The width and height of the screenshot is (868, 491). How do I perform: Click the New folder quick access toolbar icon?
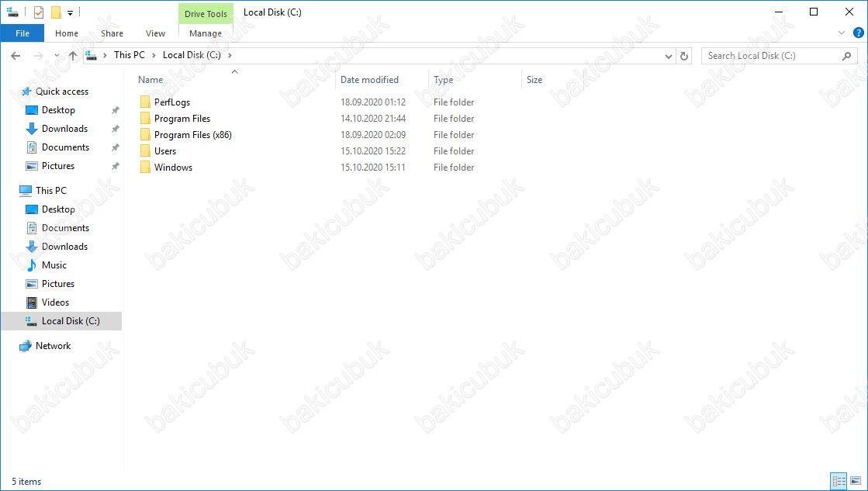(56, 12)
